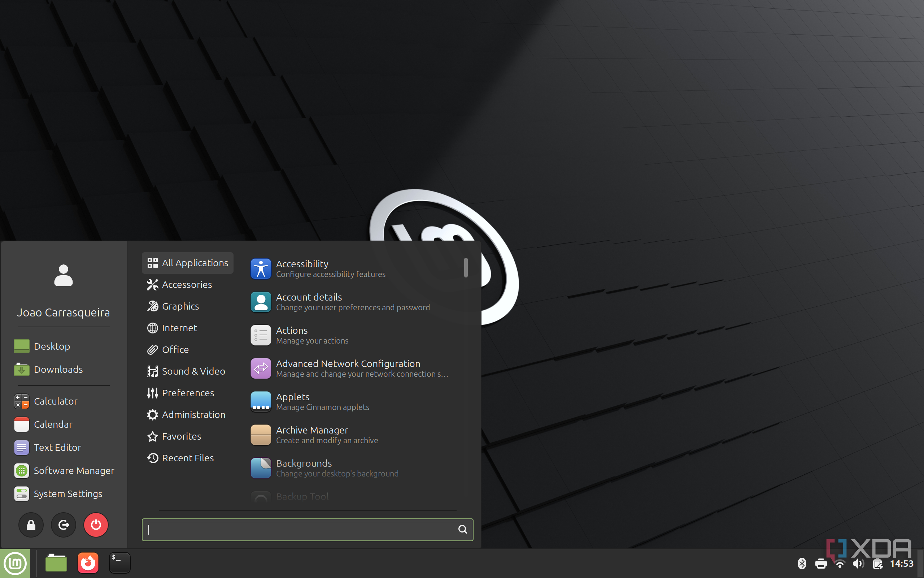Open the Downloads folder shortcut
924x578 pixels.
pos(48,369)
